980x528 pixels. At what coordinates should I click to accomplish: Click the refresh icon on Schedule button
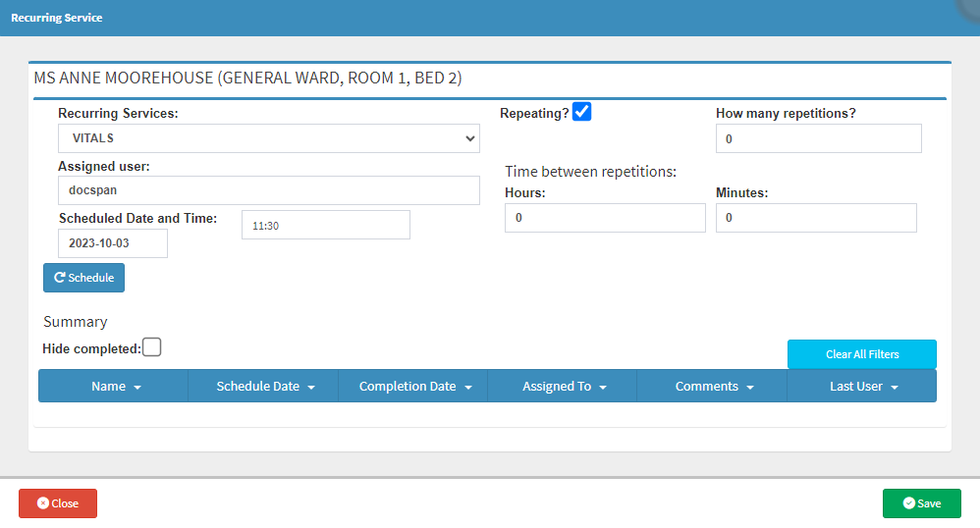[x=59, y=278]
